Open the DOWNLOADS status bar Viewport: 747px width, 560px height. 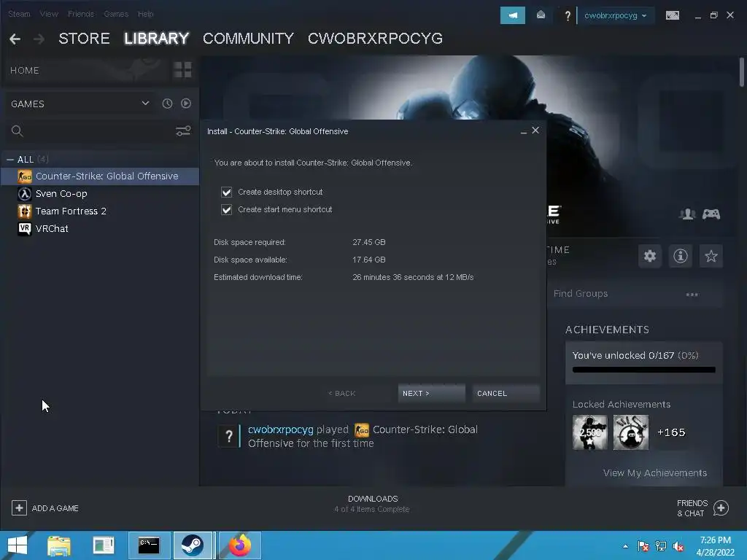[372, 504]
